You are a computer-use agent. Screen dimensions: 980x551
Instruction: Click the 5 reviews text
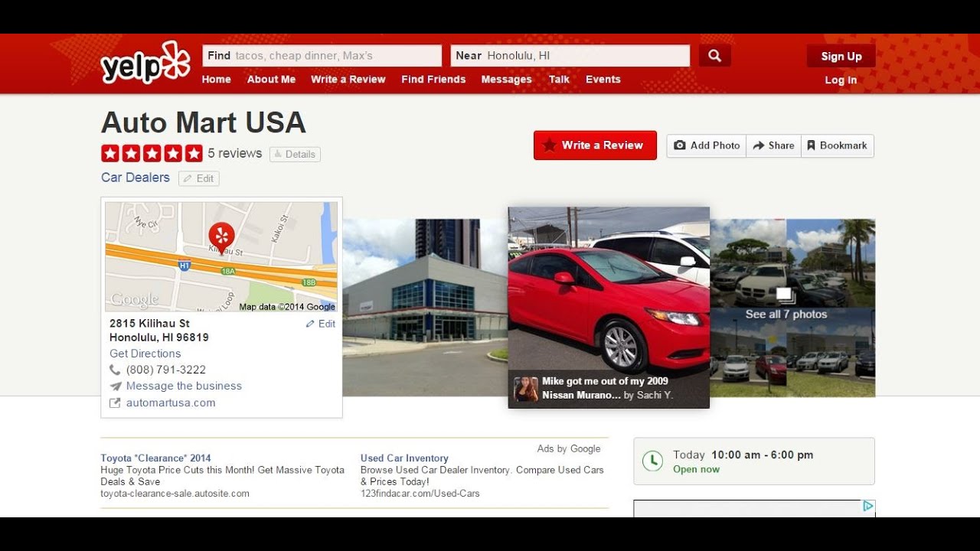(x=235, y=153)
